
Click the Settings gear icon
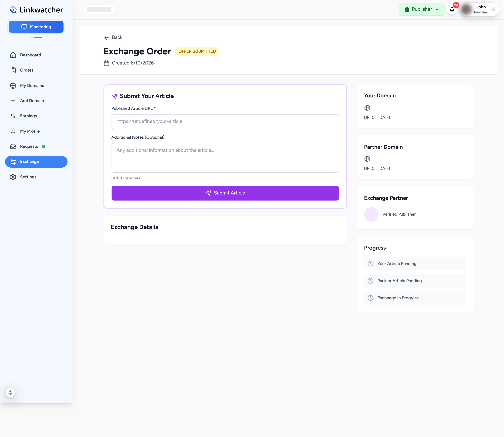[13, 177]
